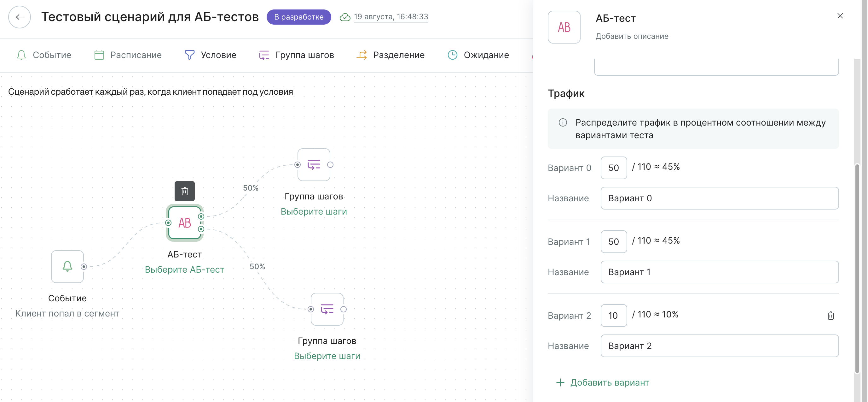This screenshot has width=868, height=402.
Task: Focus the Вариант 1 traffic weight field
Action: point(614,241)
